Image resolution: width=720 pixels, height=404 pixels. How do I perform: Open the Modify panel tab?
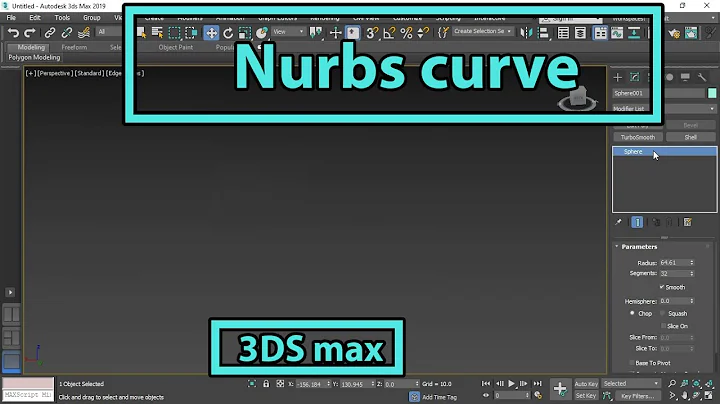click(635, 77)
